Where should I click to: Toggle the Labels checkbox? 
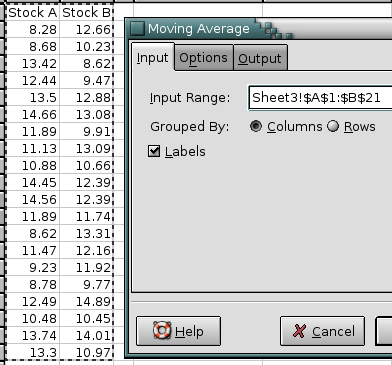point(154,151)
